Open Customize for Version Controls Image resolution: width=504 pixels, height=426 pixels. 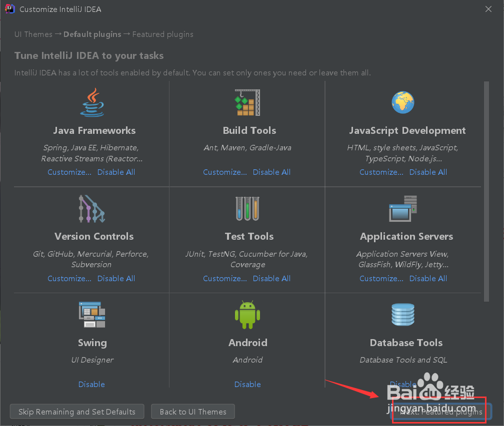[69, 278]
